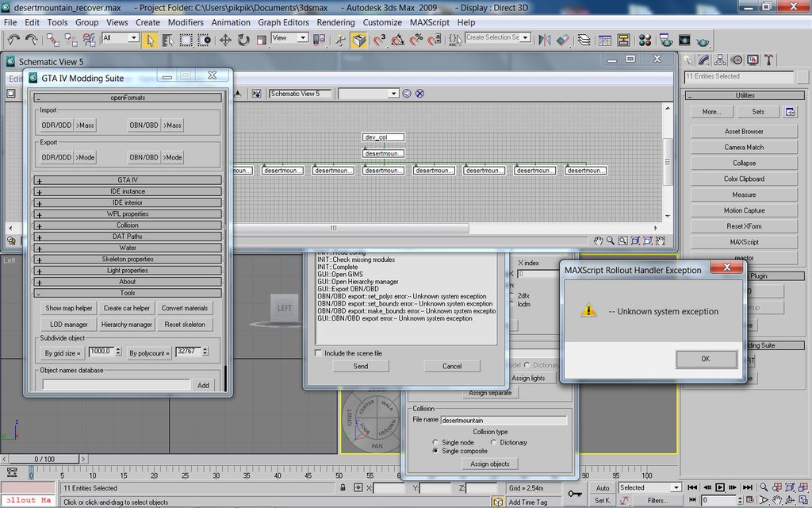The height and width of the screenshot is (508, 812).
Task: Expand the Light properties rollout
Action: tap(128, 271)
